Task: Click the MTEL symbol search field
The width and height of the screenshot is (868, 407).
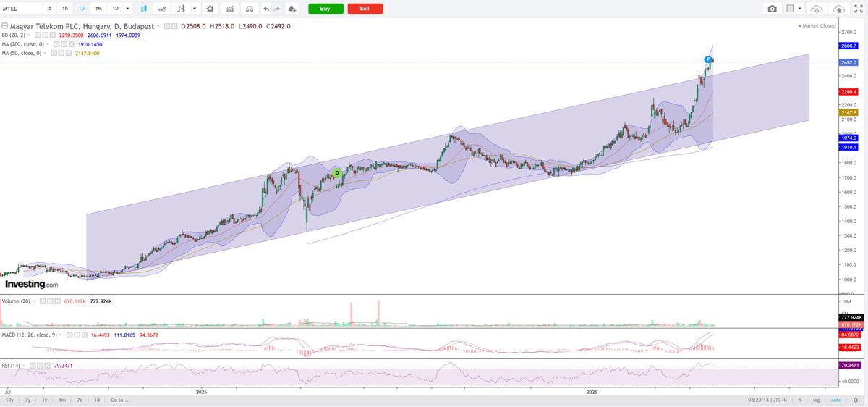Action: click(x=20, y=9)
